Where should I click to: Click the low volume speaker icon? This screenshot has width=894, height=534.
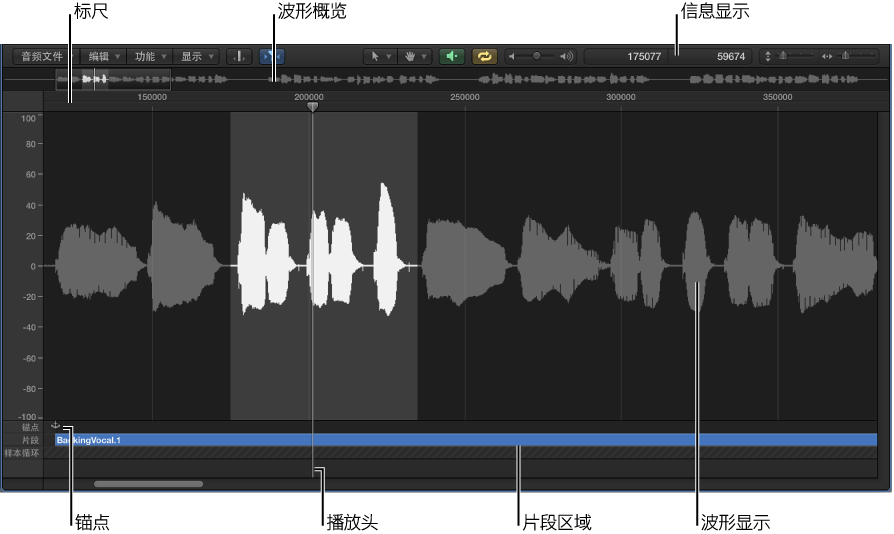click(511, 56)
